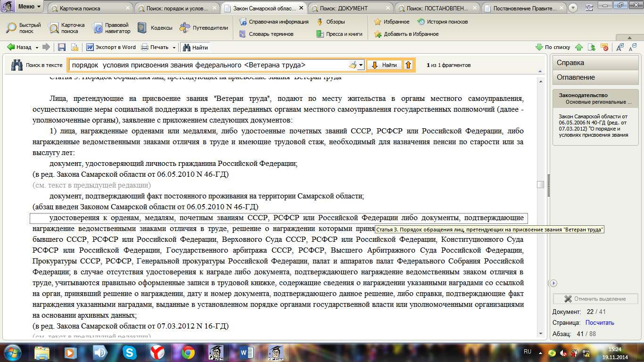The height and width of the screenshot is (362, 644).
Task: Click the forward navigation arrow
Action: 46,47
